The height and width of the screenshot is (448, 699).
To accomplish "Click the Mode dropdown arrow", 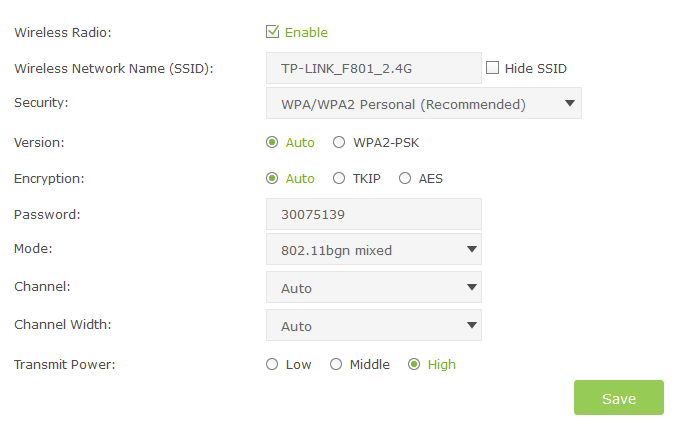I will pyautogui.click(x=472, y=250).
